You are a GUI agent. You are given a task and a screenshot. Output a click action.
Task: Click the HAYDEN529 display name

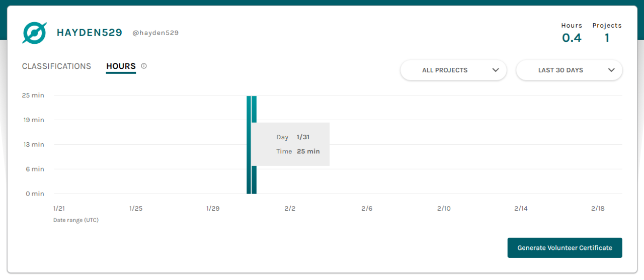click(89, 33)
